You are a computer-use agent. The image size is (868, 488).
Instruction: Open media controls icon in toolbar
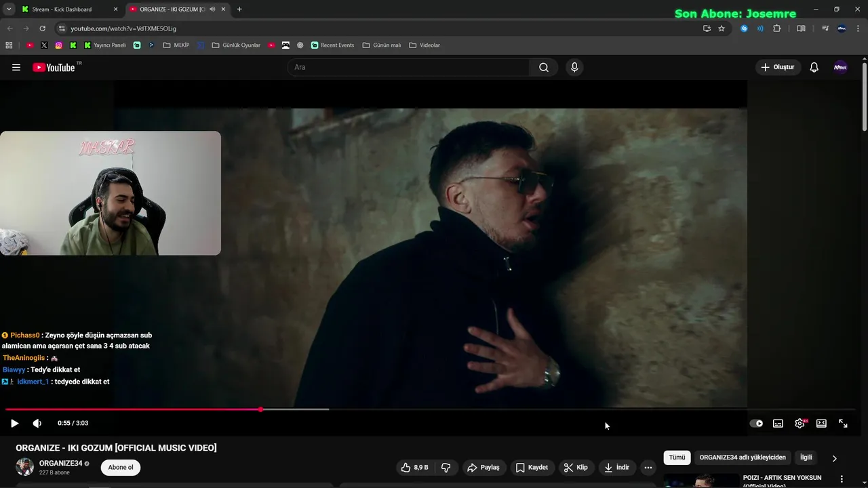(x=825, y=28)
